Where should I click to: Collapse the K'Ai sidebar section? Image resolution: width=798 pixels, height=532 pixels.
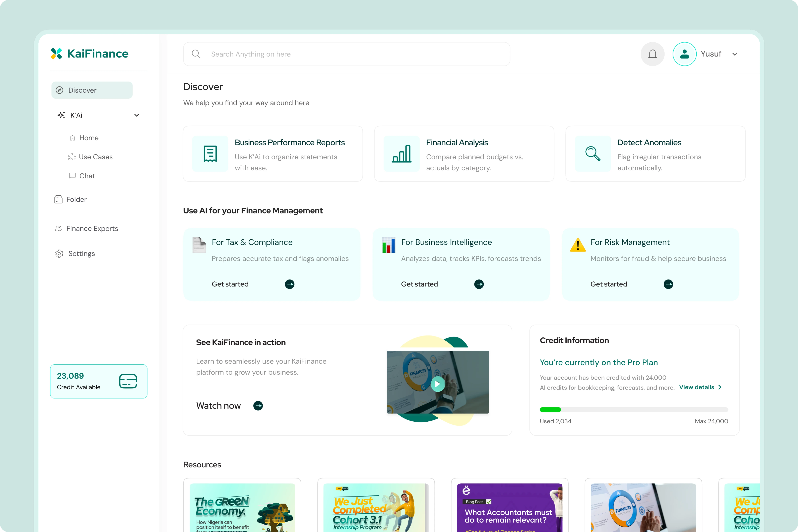point(136,115)
